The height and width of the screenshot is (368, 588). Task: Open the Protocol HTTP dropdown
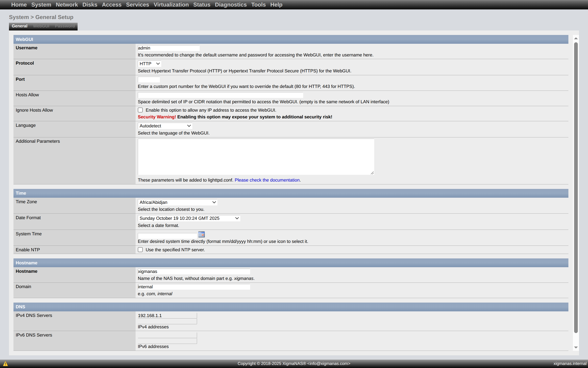coord(149,64)
